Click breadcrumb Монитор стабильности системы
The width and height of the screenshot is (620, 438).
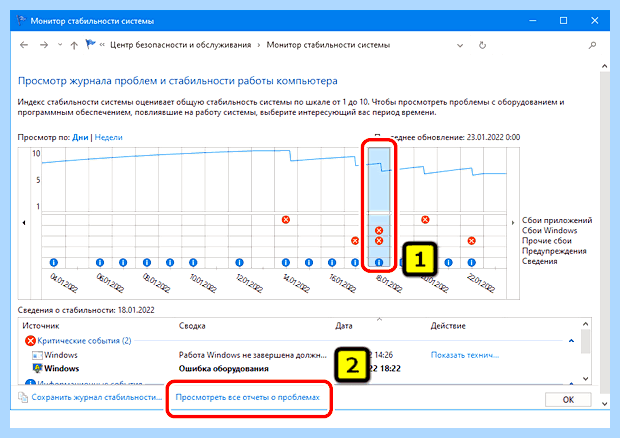328,45
